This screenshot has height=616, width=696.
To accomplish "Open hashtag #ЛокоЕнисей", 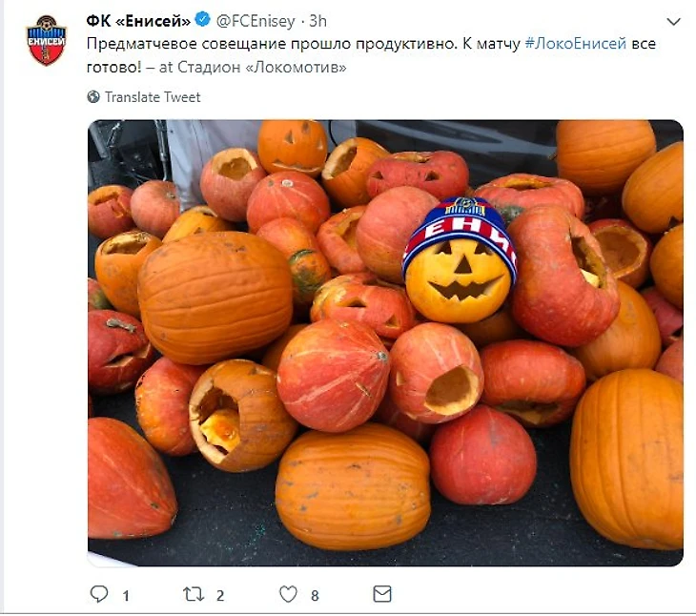I will 578,44.
